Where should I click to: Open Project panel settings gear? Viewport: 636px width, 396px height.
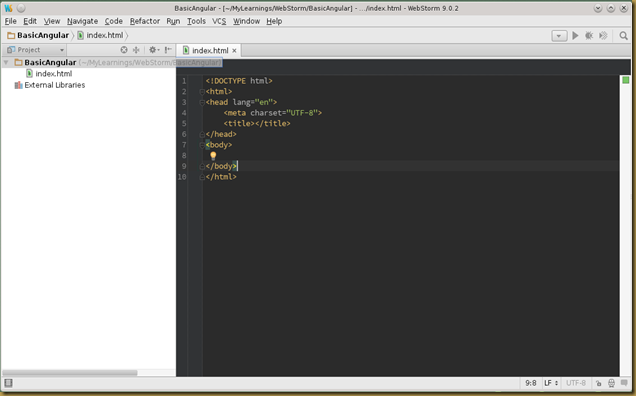(x=153, y=50)
